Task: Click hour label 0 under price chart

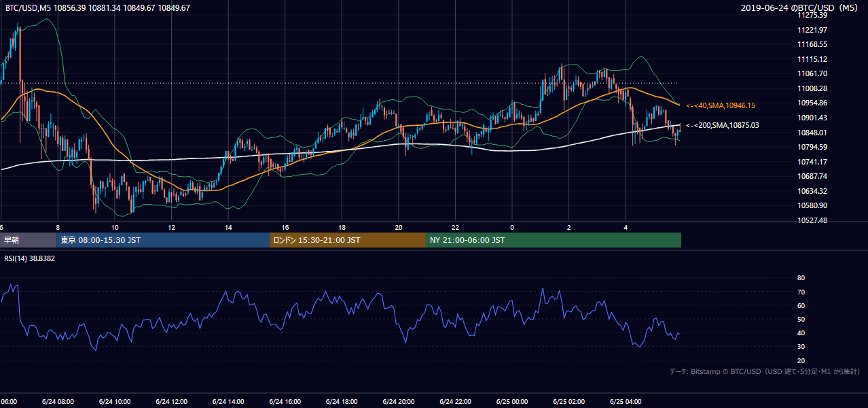Action: click(x=512, y=228)
